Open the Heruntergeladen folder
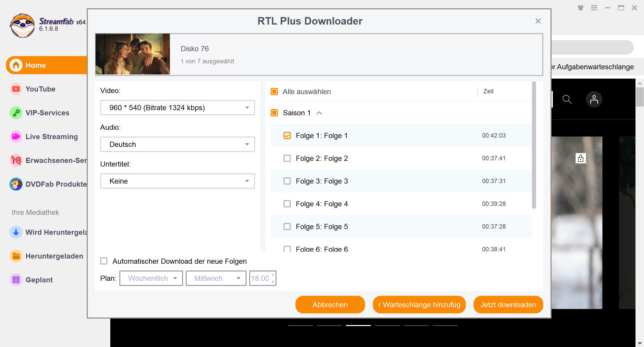The image size is (644, 347). (47, 256)
